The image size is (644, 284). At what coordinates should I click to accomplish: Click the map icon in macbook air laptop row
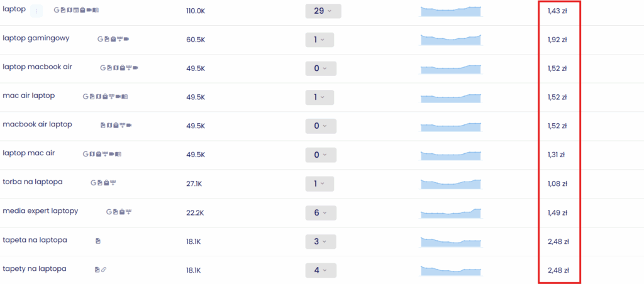tap(109, 125)
